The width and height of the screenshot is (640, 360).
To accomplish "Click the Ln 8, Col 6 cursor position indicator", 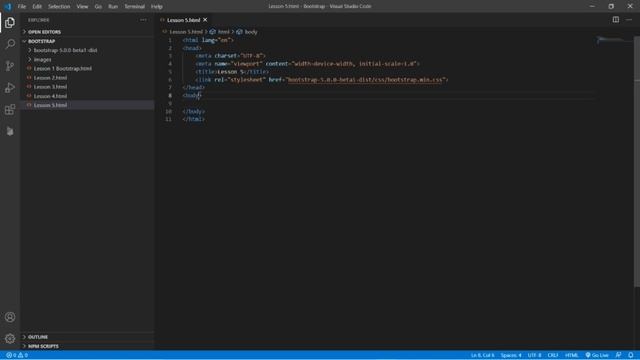I will [x=482, y=355].
